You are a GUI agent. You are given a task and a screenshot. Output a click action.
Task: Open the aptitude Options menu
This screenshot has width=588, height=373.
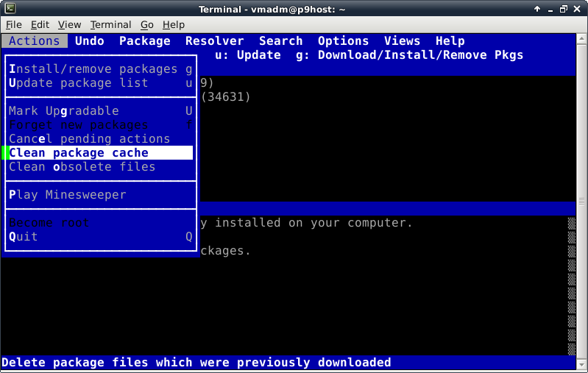coord(344,41)
